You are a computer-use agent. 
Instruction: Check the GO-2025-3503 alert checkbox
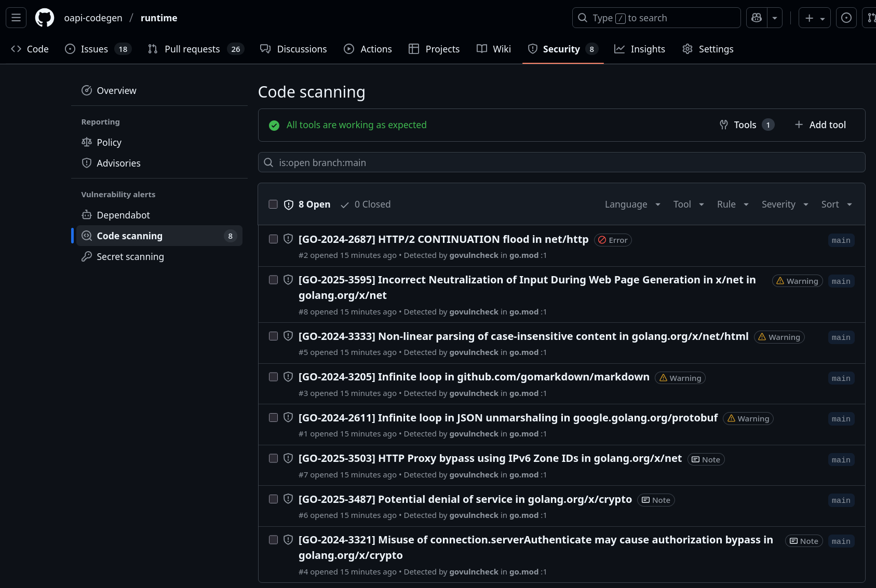coord(273,458)
